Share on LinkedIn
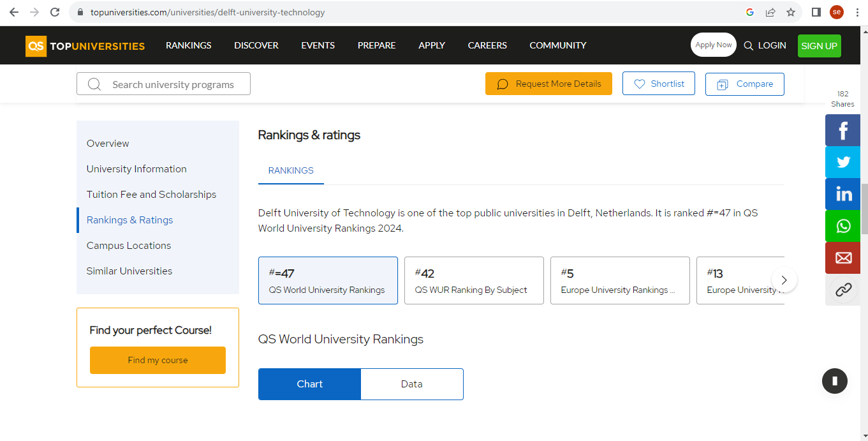868x441 pixels. [x=843, y=194]
